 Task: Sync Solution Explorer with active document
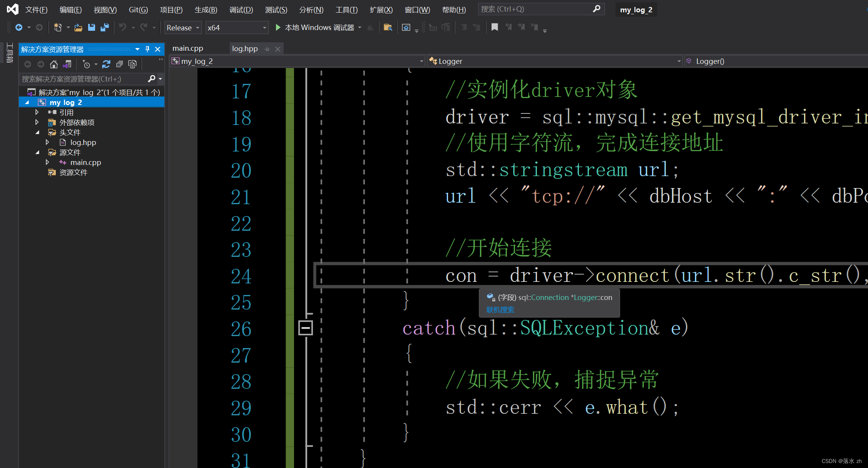point(68,64)
